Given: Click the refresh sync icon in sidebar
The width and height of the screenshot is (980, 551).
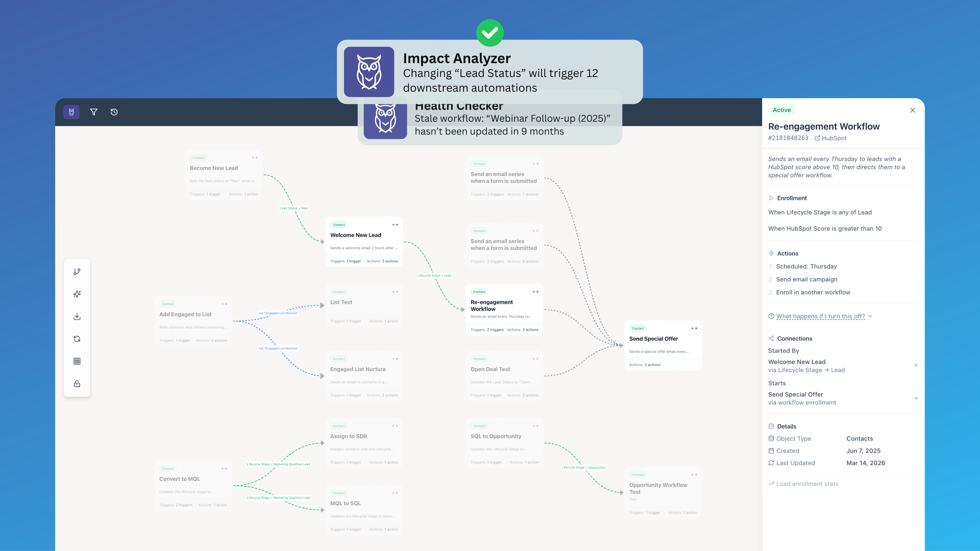Looking at the screenshot, I should pos(77,339).
